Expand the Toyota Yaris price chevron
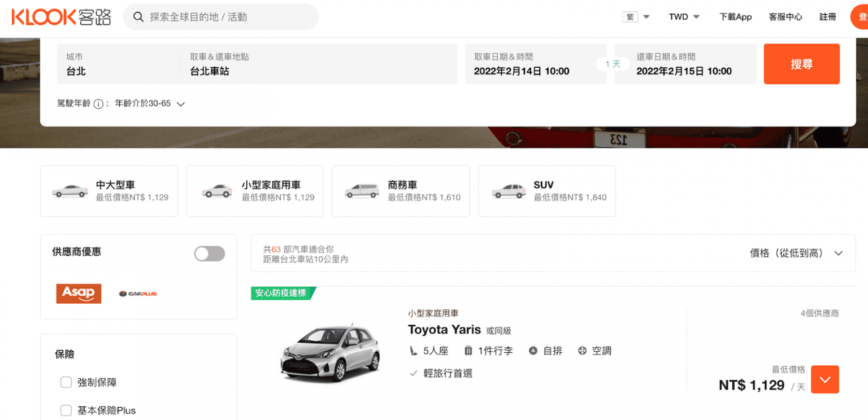 824,379
